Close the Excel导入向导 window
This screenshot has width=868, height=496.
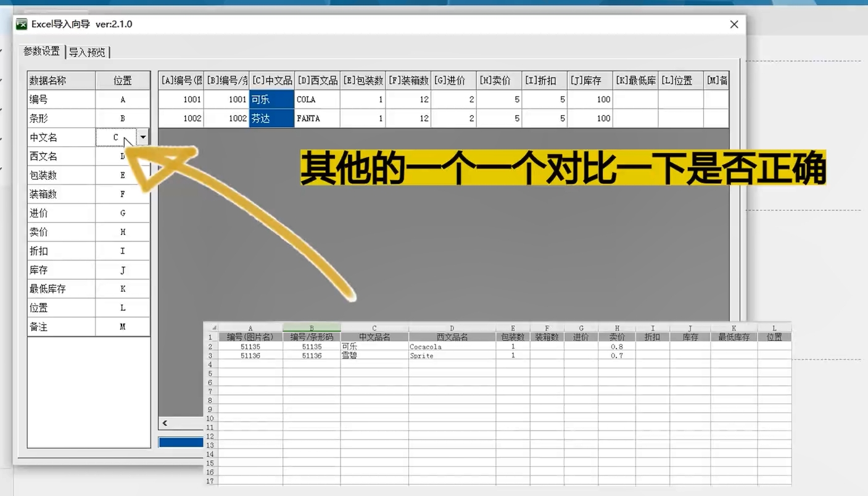734,25
